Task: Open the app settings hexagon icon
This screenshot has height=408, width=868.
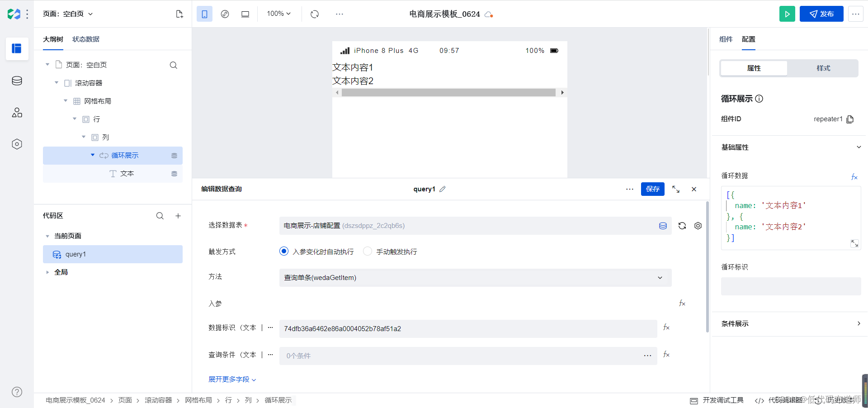Action: 17,144
